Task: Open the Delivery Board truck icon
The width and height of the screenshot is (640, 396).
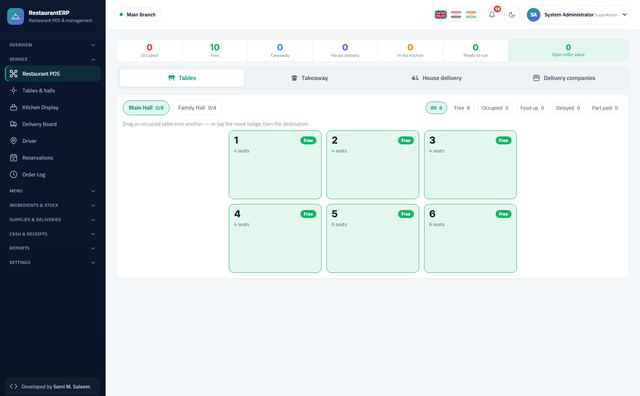Action: (x=13, y=124)
